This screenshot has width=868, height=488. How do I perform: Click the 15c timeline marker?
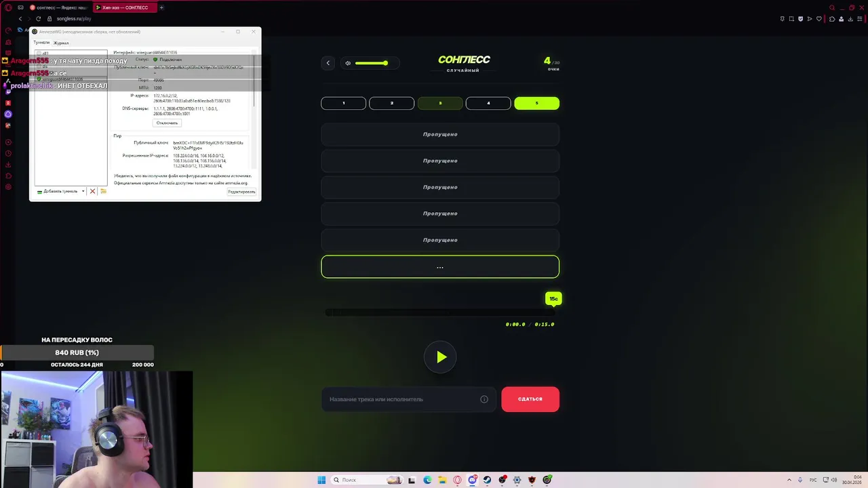click(553, 298)
